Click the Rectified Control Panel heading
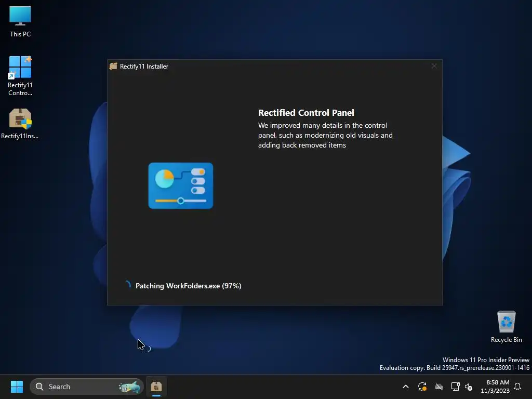 (x=306, y=113)
